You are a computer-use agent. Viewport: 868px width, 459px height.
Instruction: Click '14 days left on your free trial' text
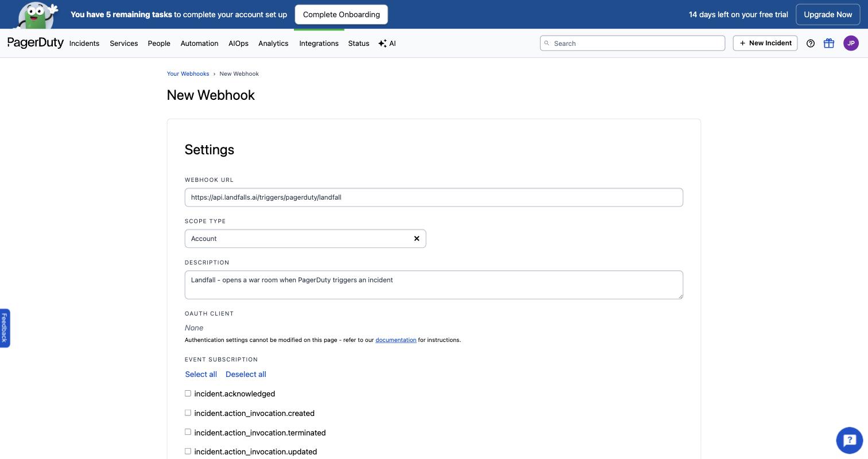[738, 14]
